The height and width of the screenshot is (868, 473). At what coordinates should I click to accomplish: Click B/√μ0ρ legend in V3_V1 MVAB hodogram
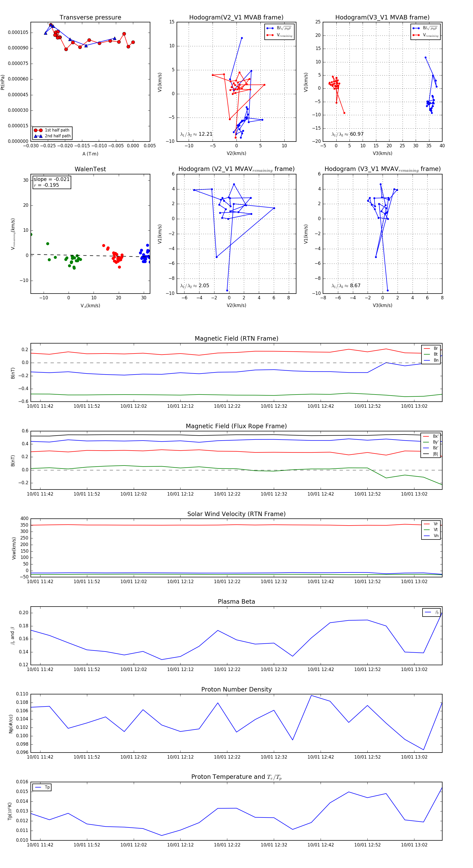[x=425, y=28]
